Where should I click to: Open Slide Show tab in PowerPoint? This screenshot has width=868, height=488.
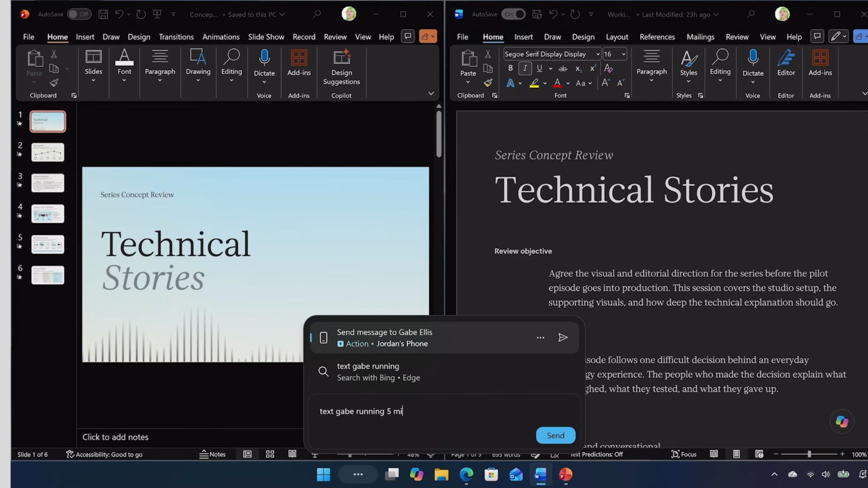coord(266,37)
